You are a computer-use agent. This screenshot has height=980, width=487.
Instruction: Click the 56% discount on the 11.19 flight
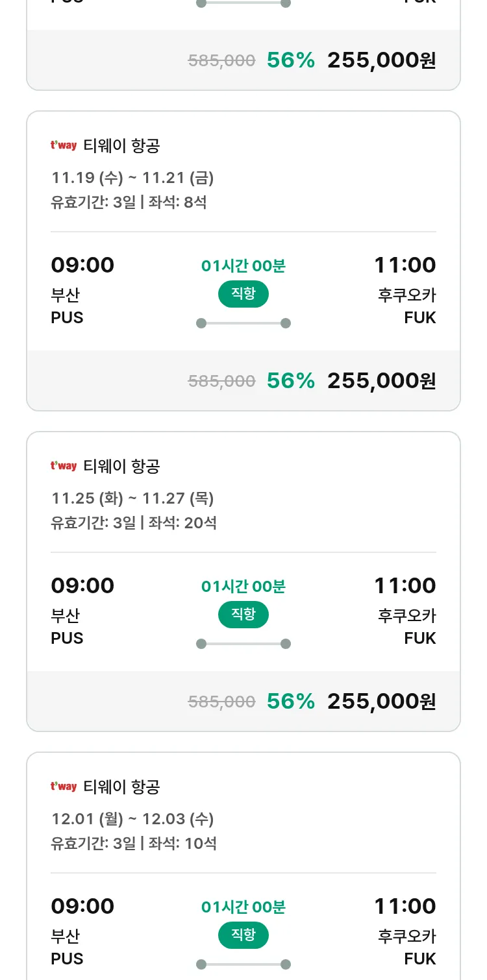pos(290,381)
